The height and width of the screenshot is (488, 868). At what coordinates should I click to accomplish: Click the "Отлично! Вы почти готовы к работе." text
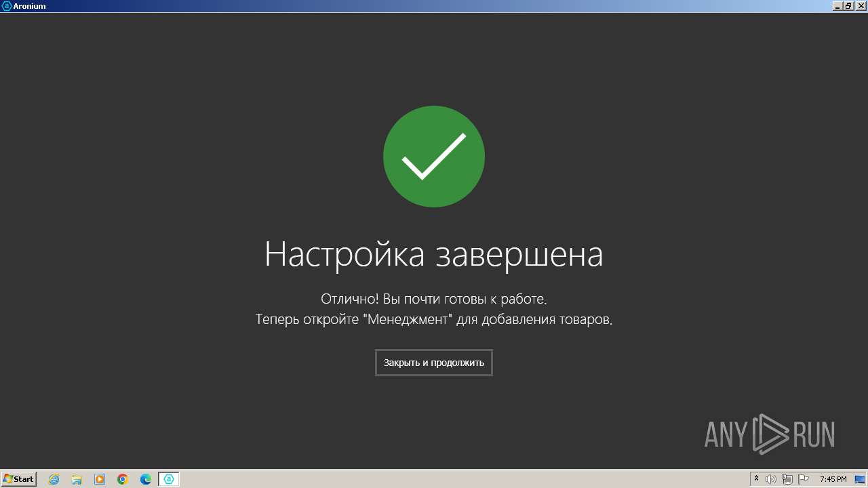(434, 299)
